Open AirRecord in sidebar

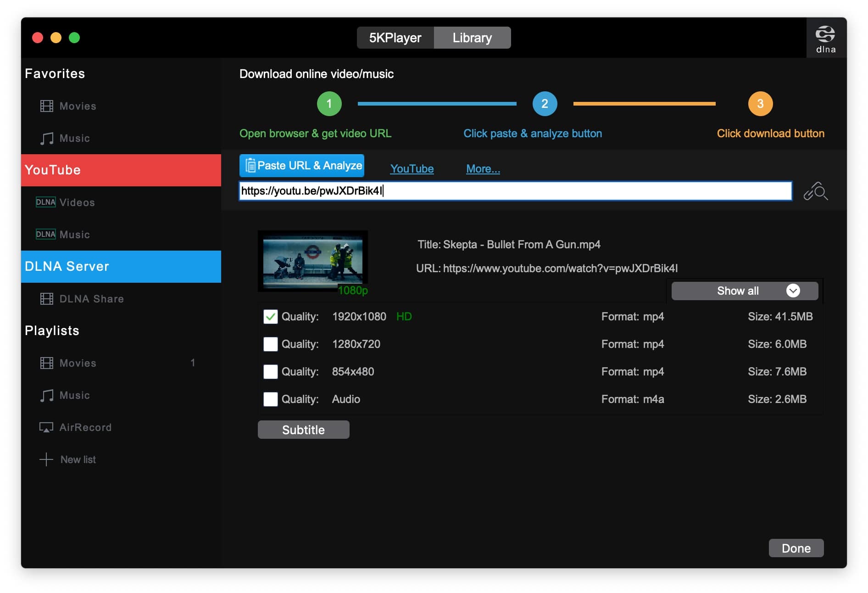click(121, 427)
